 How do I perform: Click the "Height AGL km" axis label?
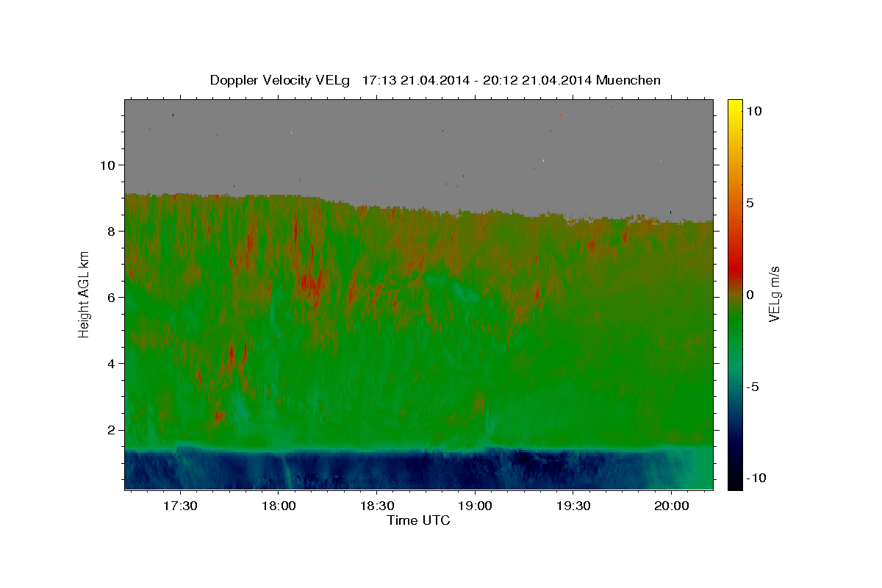point(85,294)
